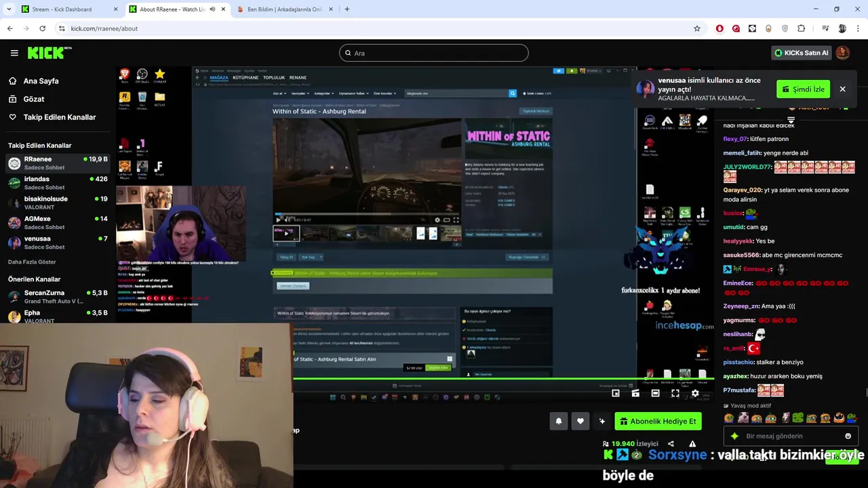The height and width of the screenshot is (488, 868).
Task: View site information icon in address bar
Action: [62, 28]
